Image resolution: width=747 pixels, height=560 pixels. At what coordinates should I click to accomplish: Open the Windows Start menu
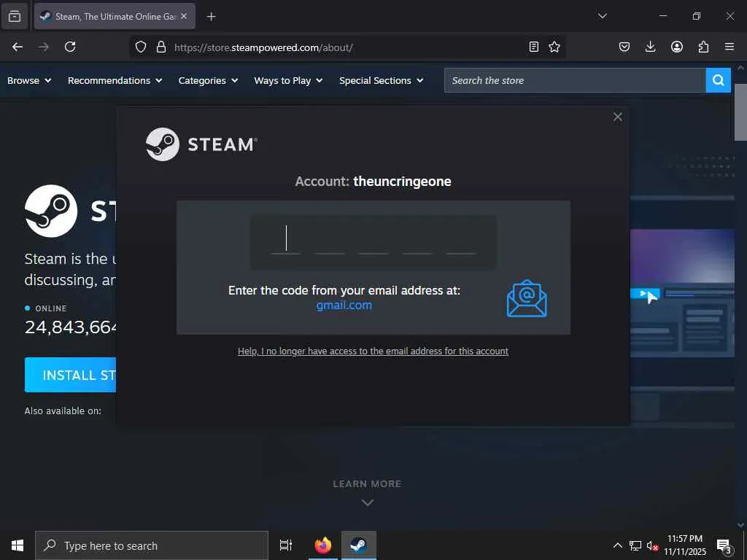pos(18,545)
